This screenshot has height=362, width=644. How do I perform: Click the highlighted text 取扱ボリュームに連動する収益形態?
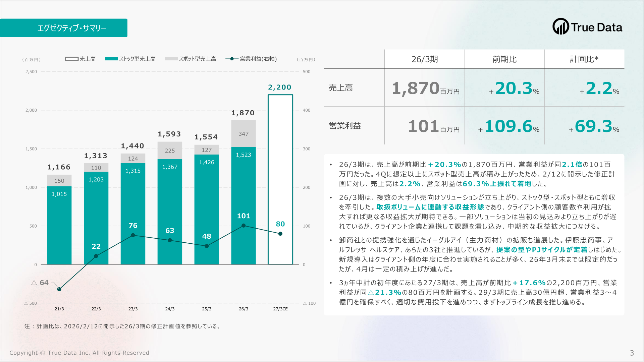tap(430, 207)
